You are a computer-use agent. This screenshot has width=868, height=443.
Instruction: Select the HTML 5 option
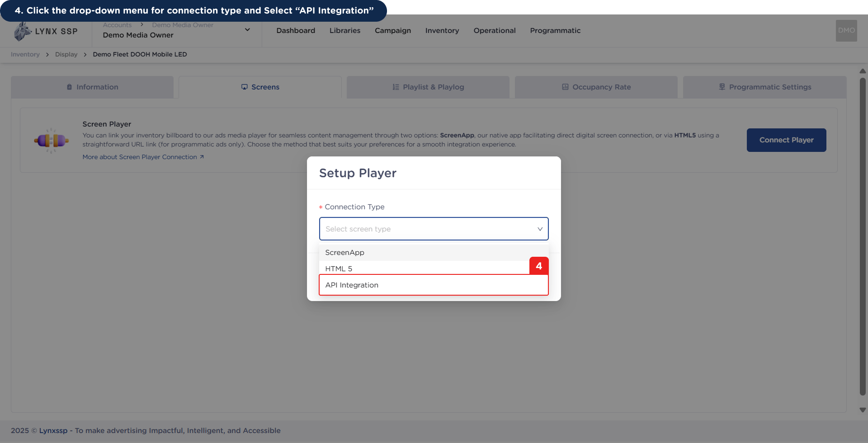click(434, 269)
